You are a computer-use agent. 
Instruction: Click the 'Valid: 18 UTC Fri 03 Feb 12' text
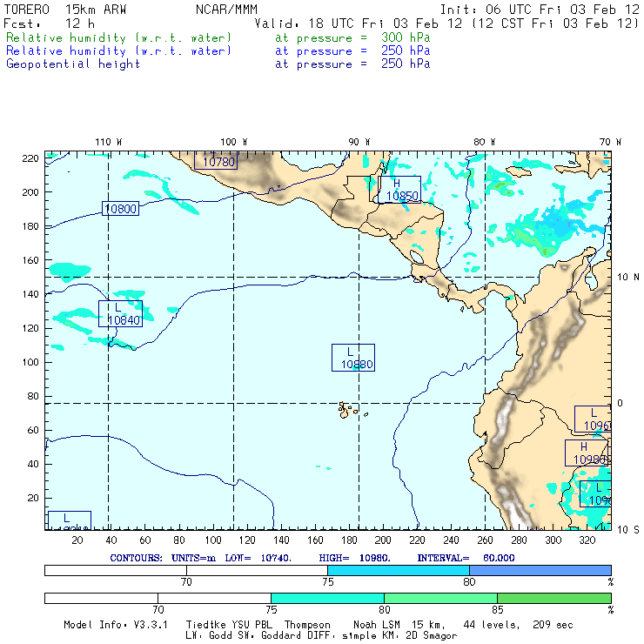[x=359, y=23]
